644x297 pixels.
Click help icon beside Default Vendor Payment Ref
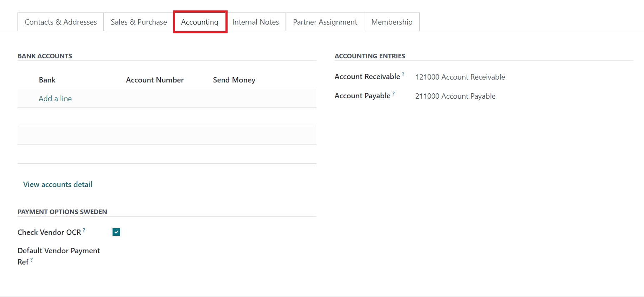tap(31, 260)
